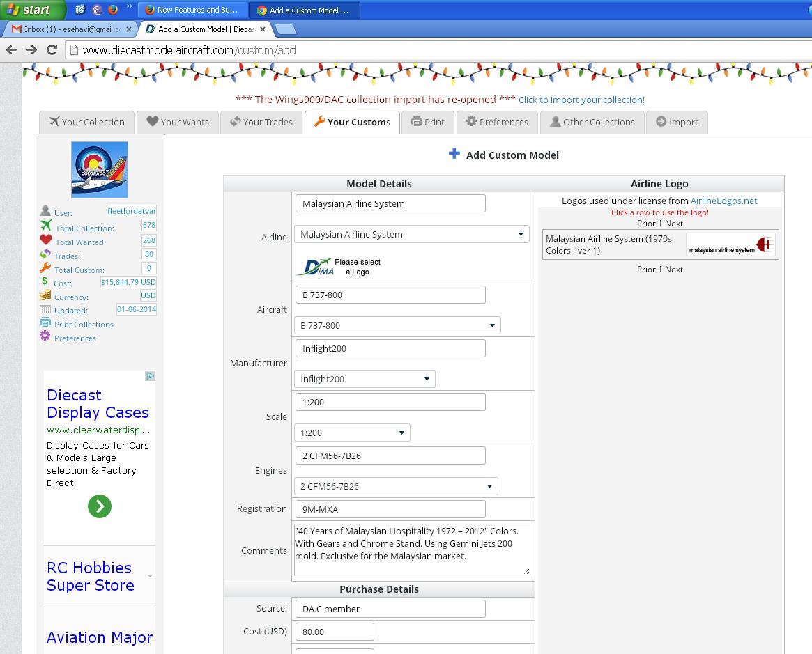Click the Firefox quick launch icon
812x654 pixels.
coord(113,9)
